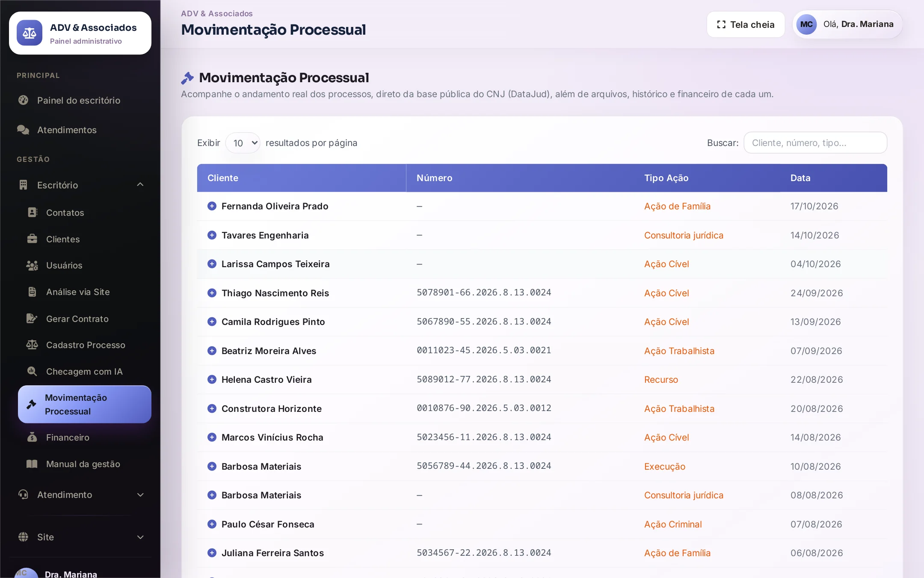Open the results per page dropdown
Screen dimensions: 924x578
pos(243,143)
